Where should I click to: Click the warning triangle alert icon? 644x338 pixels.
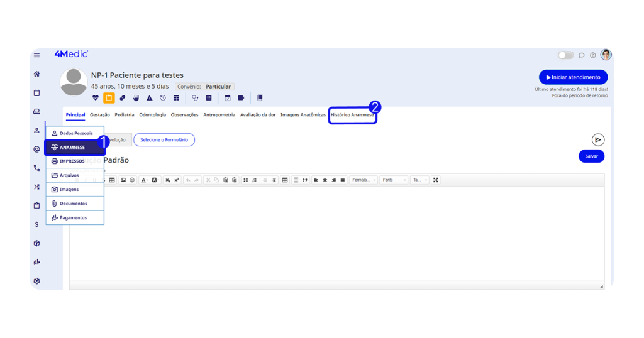coord(150,98)
